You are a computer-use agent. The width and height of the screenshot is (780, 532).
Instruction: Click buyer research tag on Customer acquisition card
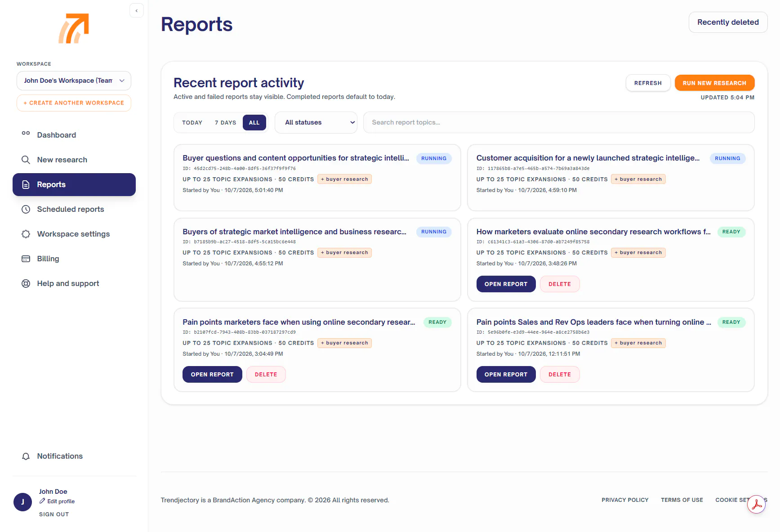pyautogui.click(x=638, y=179)
